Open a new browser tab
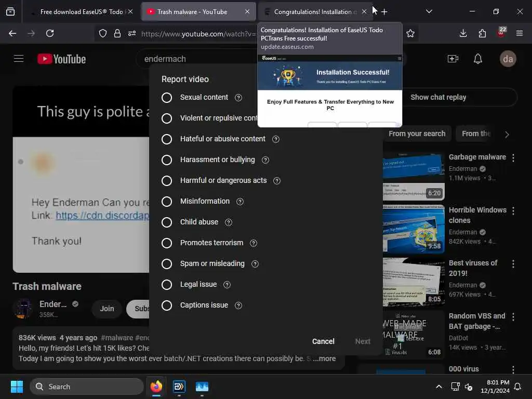Viewport: 532px width, 399px height. coord(384,12)
